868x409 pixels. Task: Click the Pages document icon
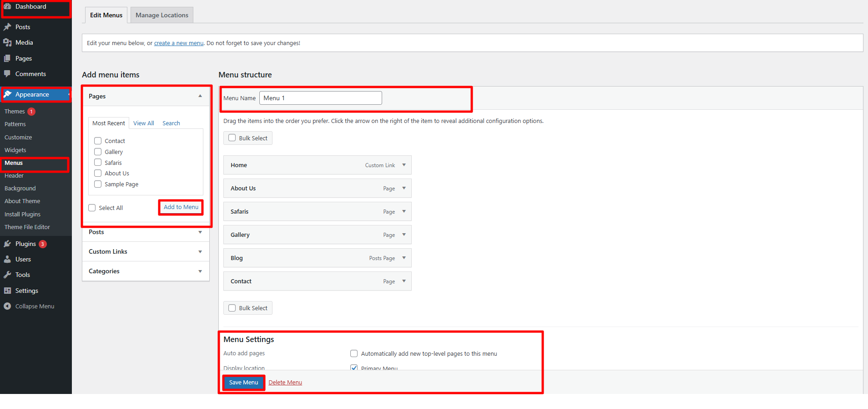click(x=7, y=58)
